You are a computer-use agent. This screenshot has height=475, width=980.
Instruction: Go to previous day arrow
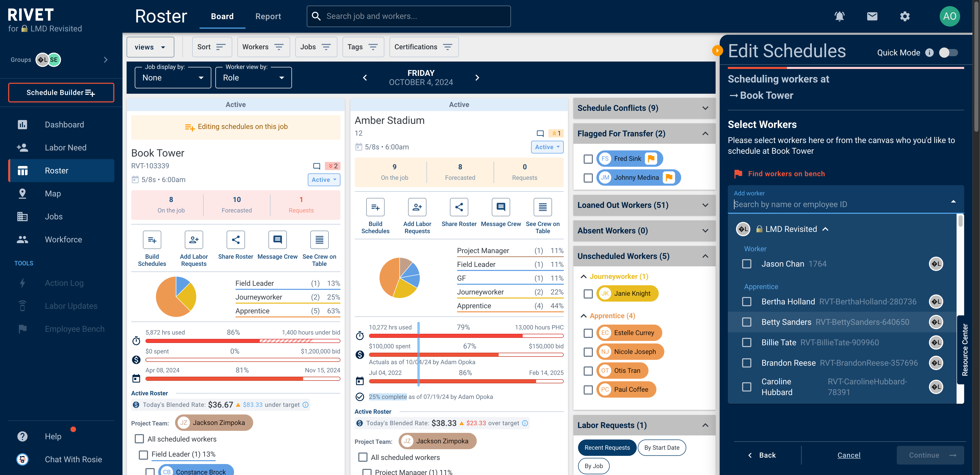click(x=365, y=78)
